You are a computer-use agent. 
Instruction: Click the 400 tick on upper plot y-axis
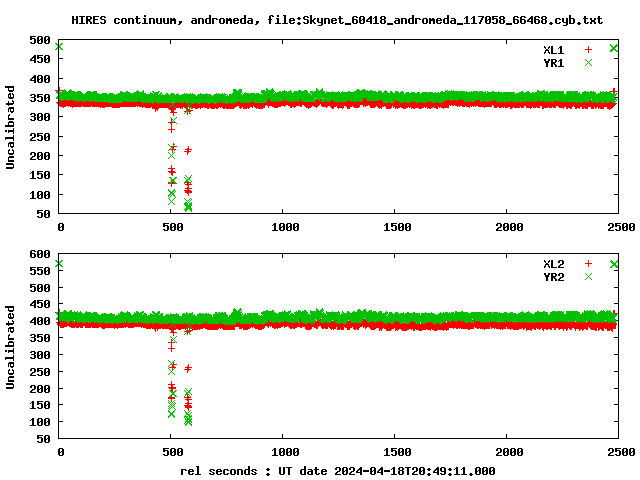(40, 79)
